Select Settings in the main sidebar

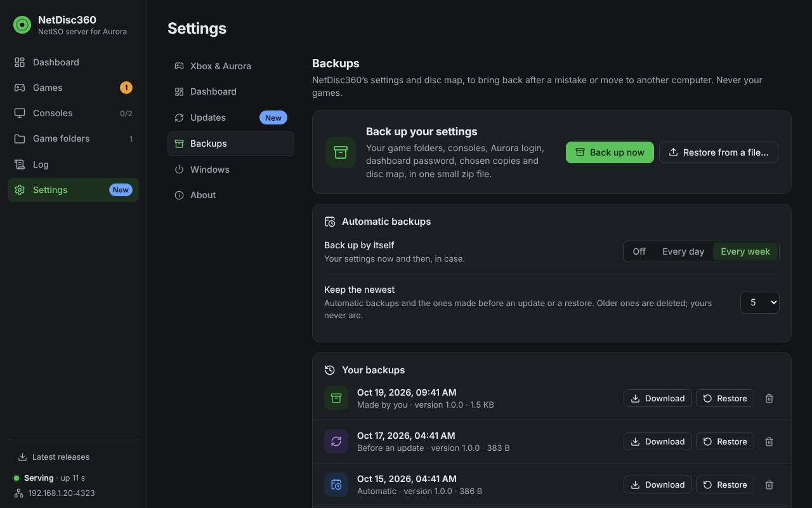73,190
